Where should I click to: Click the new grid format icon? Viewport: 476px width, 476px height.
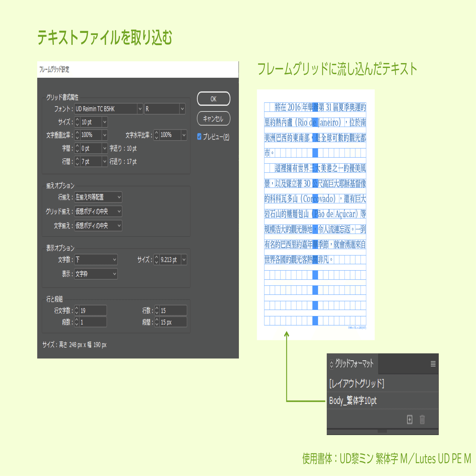click(410, 419)
